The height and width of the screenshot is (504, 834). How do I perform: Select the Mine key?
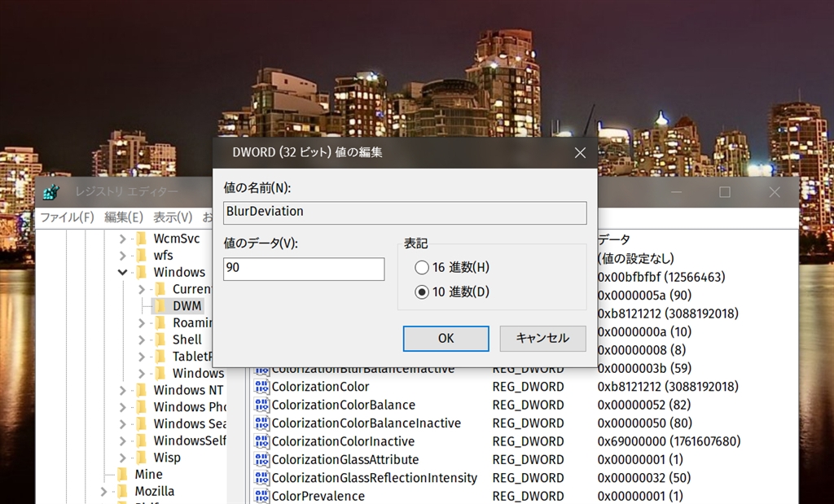click(x=148, y=474)
